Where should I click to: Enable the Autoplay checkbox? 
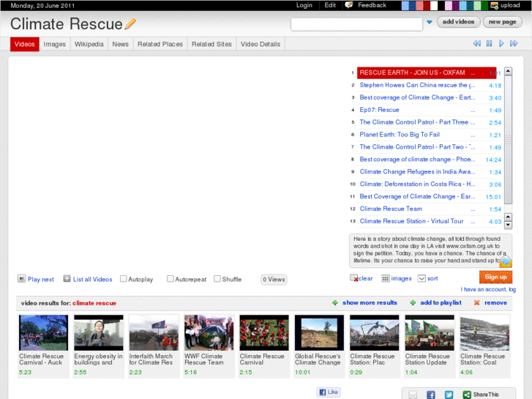[123, 279]
